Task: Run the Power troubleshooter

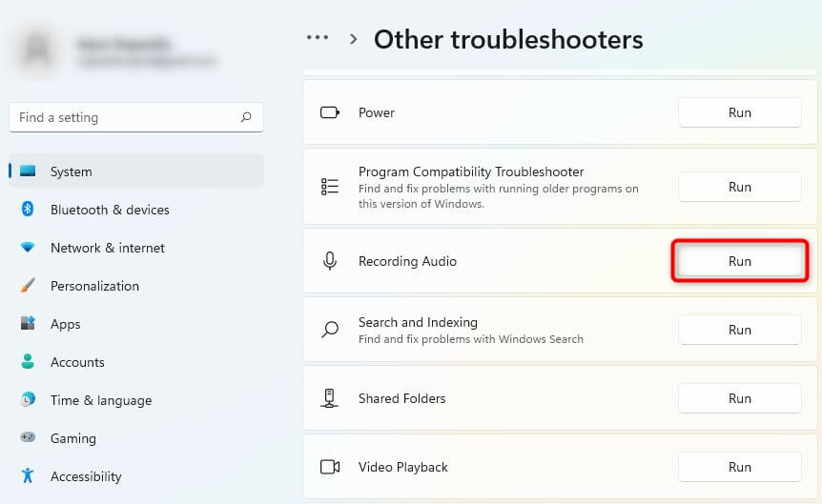Action: (739, 112)
